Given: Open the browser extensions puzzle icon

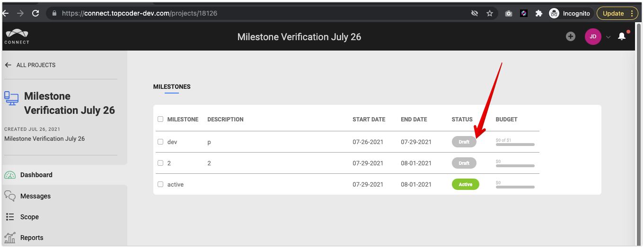Looking at the screenshot, I should [538, 13].
